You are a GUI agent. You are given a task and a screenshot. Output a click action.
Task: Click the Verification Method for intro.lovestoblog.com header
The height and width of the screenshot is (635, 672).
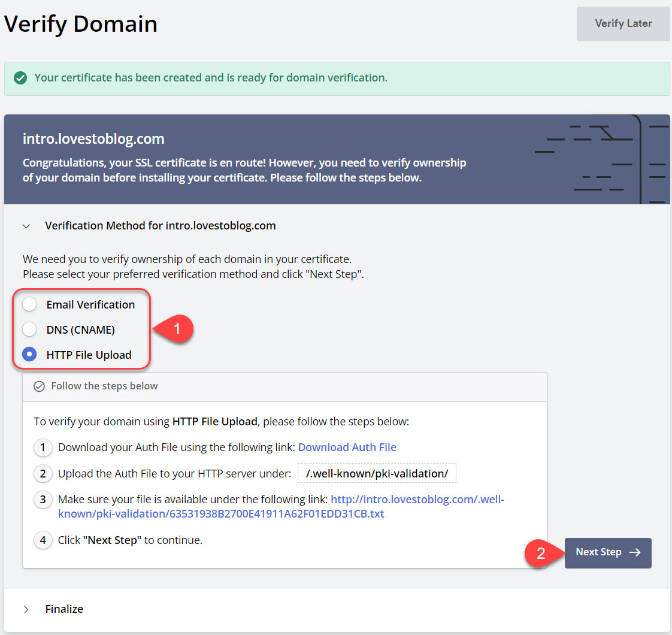160,226
